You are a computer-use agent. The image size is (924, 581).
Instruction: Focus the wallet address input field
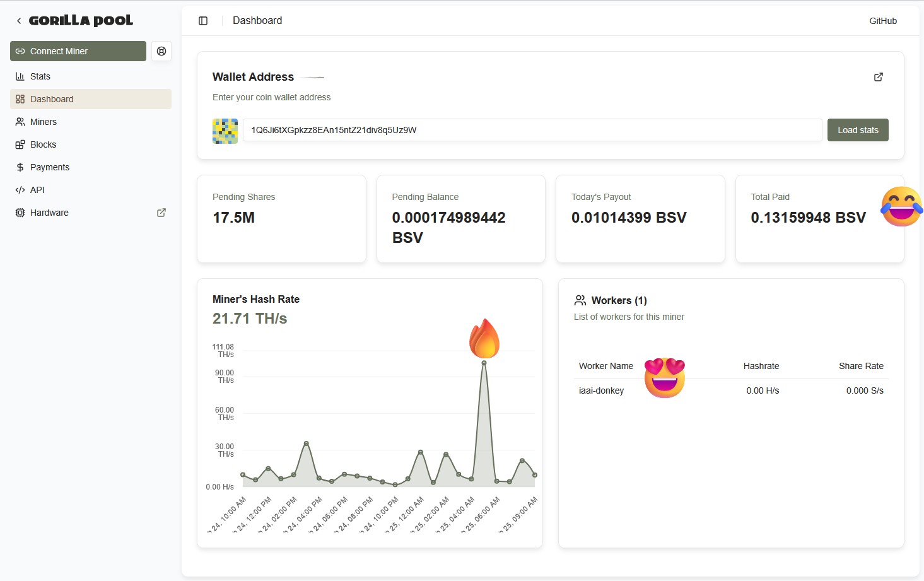(x=532, y=130)
